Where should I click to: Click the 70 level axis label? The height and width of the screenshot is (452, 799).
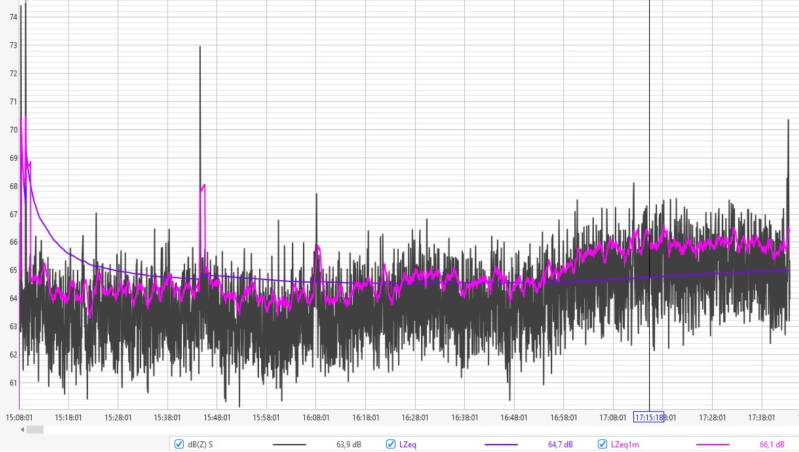click(x=13, y=129)
